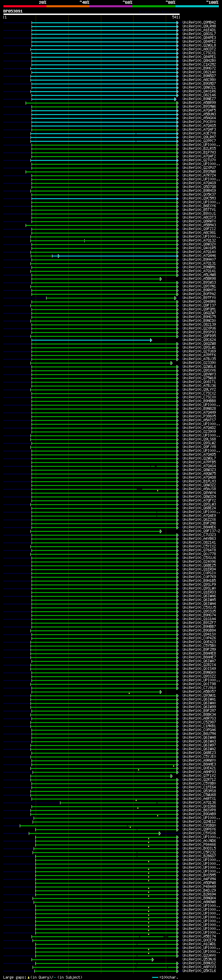Choose hit UniRef100_B9NEZ7
The width and height of the screenshot is (222, 980).
click(x=199, y=99)
